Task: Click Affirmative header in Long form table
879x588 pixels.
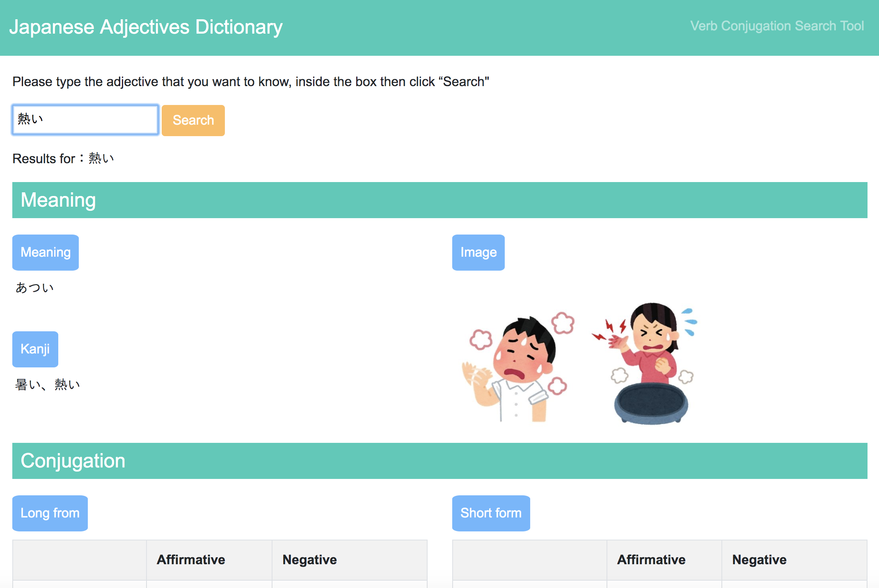Action: click(191, 560)
